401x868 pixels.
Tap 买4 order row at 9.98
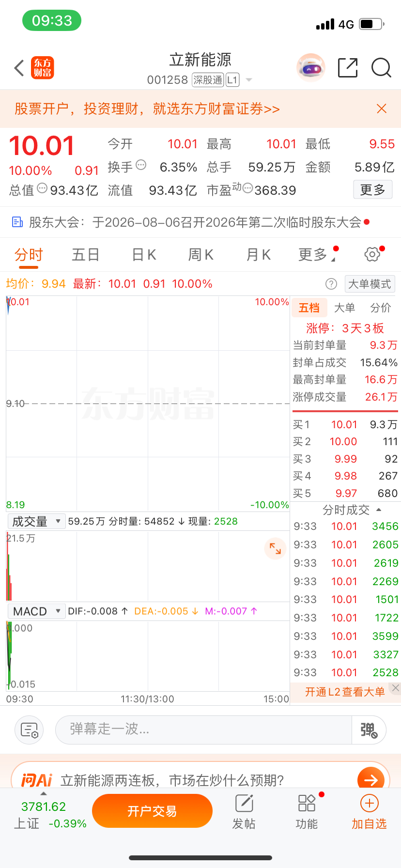point(345,476)
